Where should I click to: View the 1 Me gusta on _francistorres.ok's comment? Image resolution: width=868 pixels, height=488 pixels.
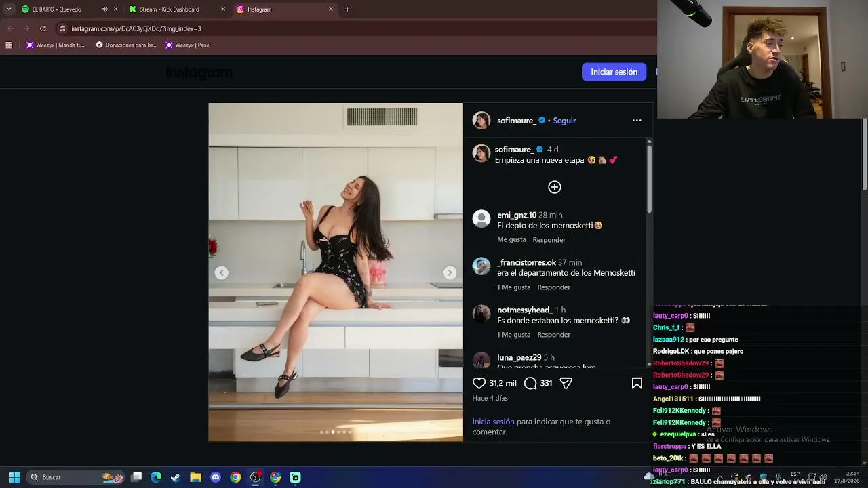[x=514, y=287]
